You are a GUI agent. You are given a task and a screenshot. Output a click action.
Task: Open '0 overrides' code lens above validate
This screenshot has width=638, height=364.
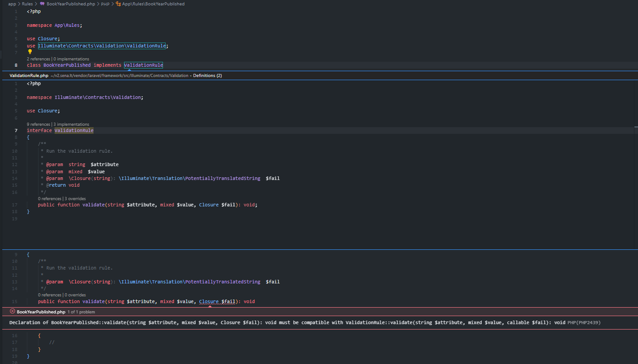pyautogui.click(x=75, y=295)
